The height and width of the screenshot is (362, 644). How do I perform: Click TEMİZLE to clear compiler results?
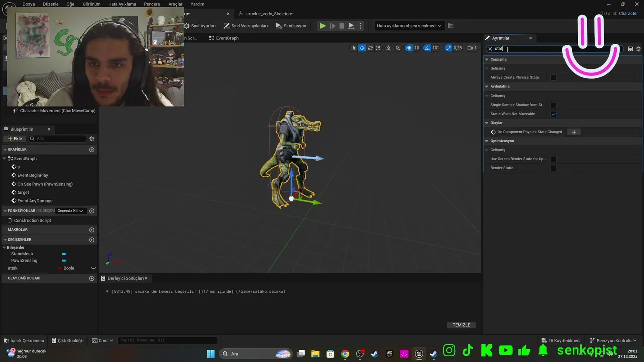(461, 325)
